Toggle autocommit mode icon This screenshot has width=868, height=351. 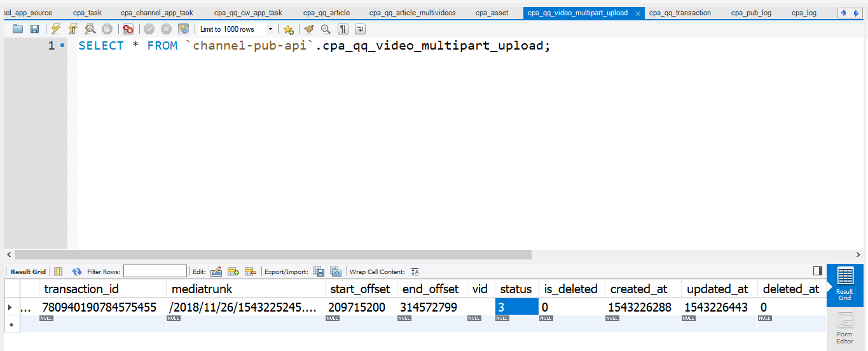tap(183, 29)
